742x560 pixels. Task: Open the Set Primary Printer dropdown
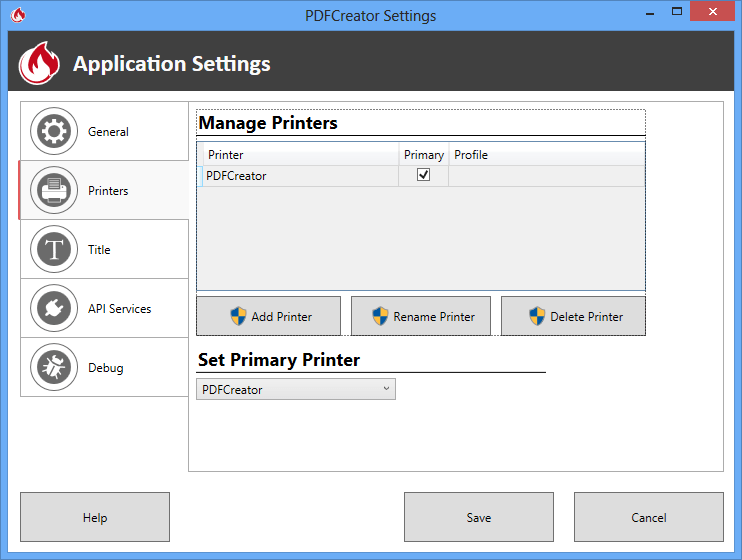pos(296,389)
